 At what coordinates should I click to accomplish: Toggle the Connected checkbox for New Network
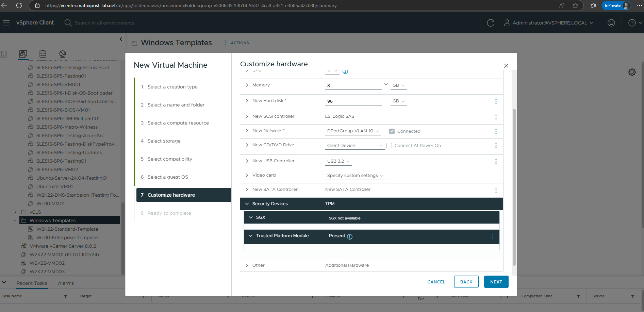[392, 131]
